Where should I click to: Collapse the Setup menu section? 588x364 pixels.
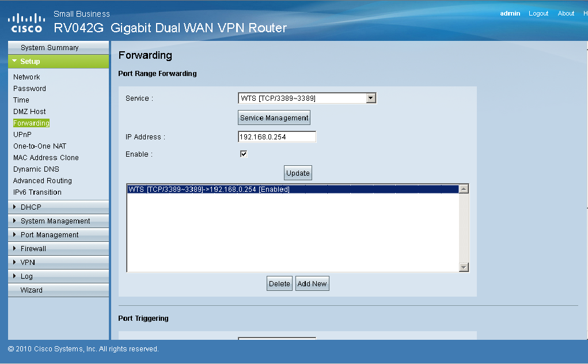(x=59, y=62)
